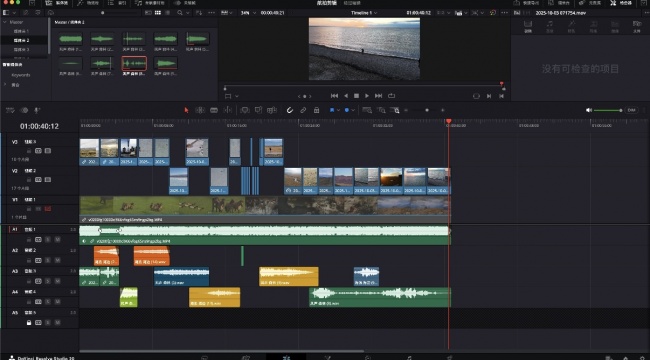Open the marker color dropdown arrow

(353, 110)
